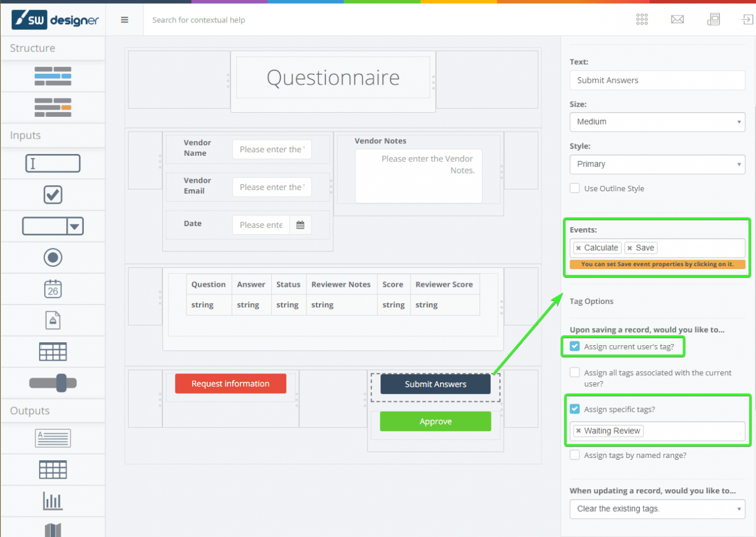Select the text input element tool
The image size is (756, 537).
coord(53,163)
